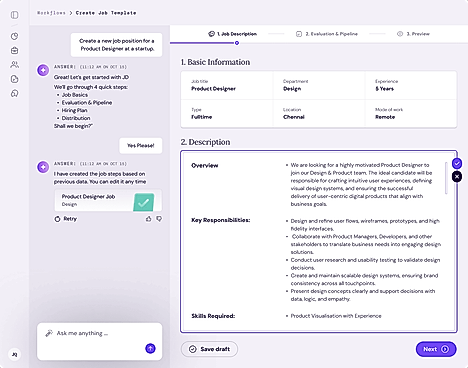Send message with purple arrow button
Image resolution: width=468 pixels, height=368 pixels.
click(x=150, y=348)
